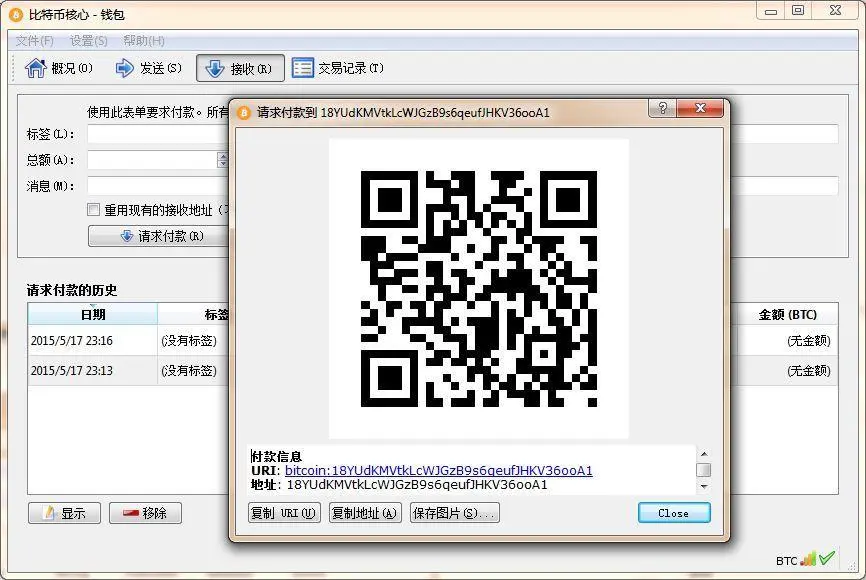Open the 文件(F) menu

tap(34, 41)
